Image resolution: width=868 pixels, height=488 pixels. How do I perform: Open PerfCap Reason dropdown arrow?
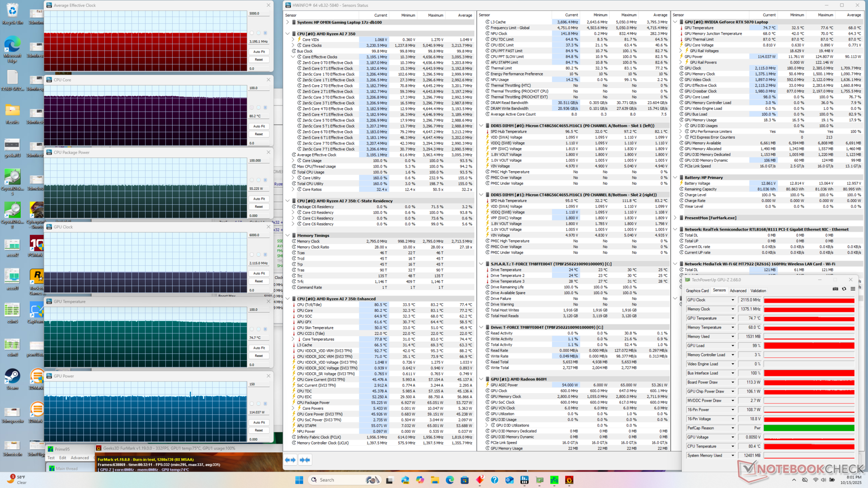click(733, 428)
